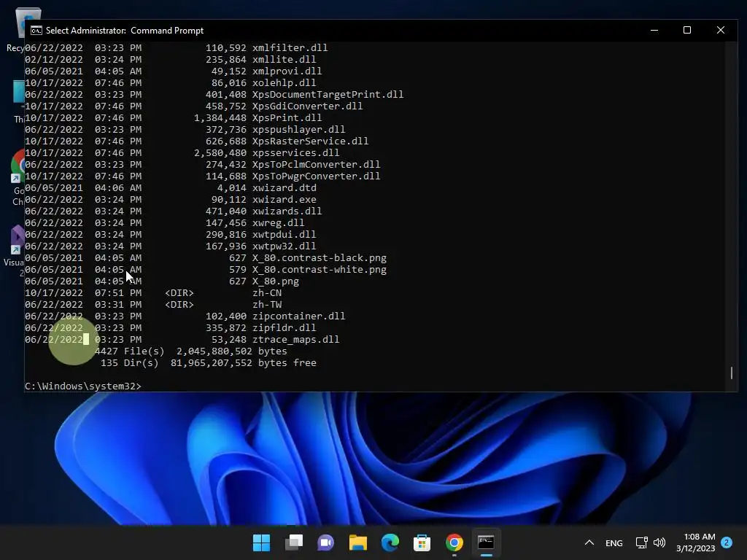Image resolution: width=747 pixels, height=560 pixels.
Task: Click Command Prompt title bar system icon
Action: point(36,31)
